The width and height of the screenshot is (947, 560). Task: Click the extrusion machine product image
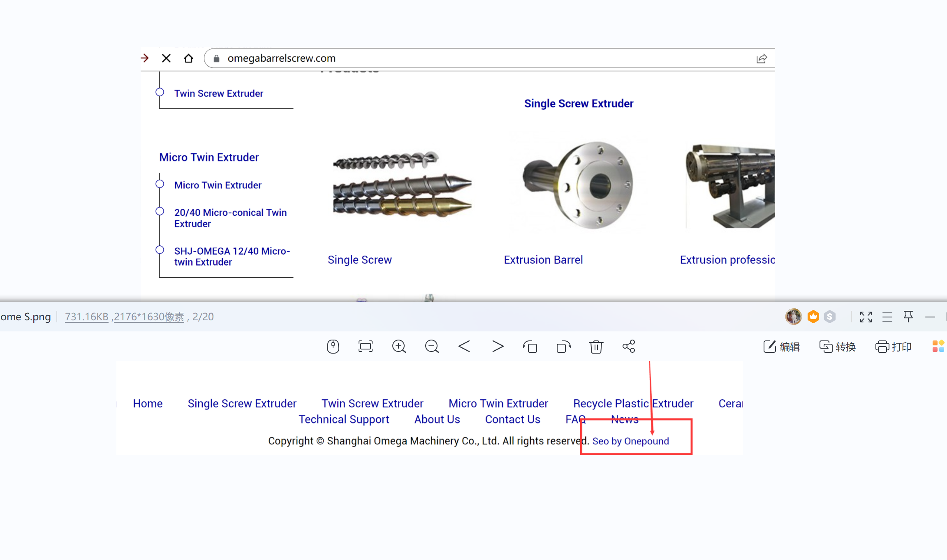[730, 186]
